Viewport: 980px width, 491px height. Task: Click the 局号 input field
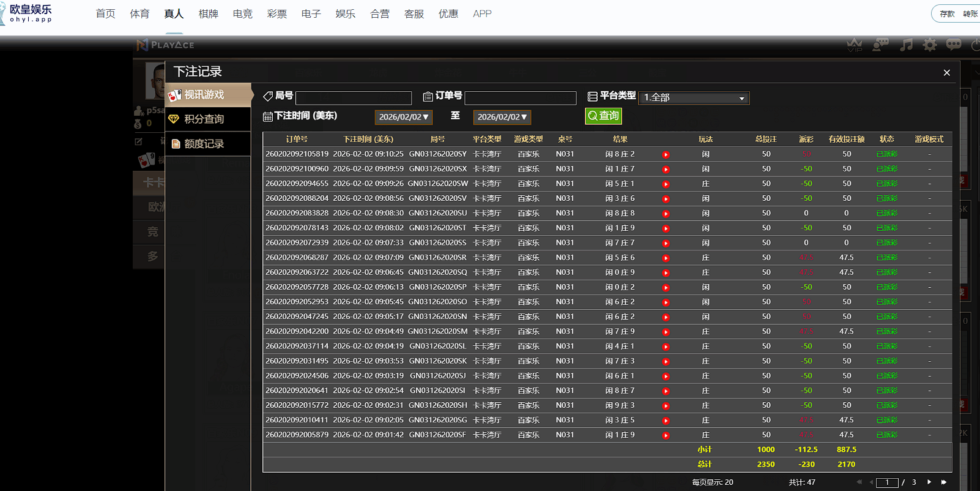[354, 98]
